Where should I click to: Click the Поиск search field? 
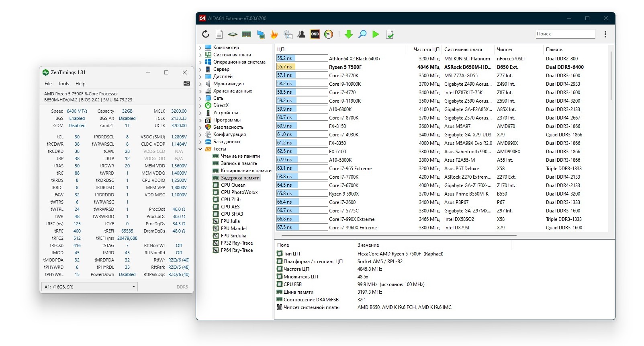565,34
